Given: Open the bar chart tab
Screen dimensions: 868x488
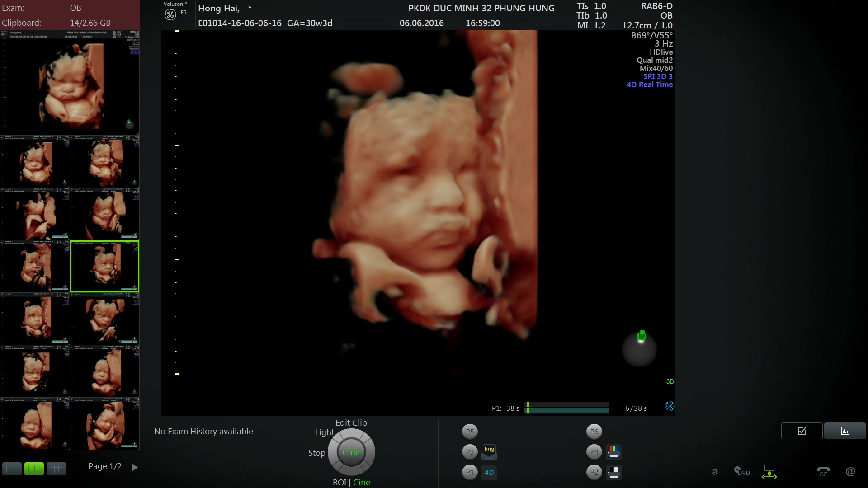Looking at the screenshot, I should tap(844, 431).
